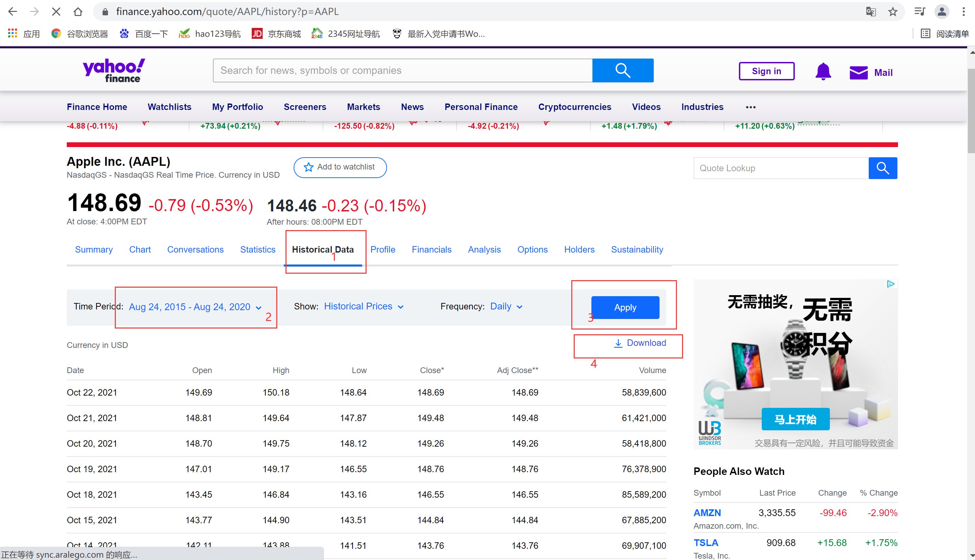Open the Watchlists menu
This screenshot has height=560, width=975.
169,107
